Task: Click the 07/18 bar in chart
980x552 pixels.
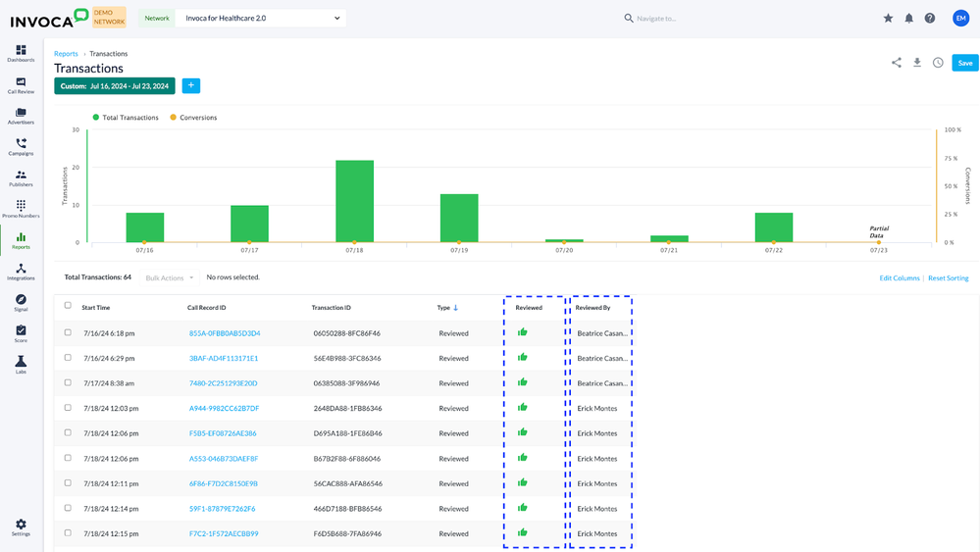Action: tap(354, 201)
